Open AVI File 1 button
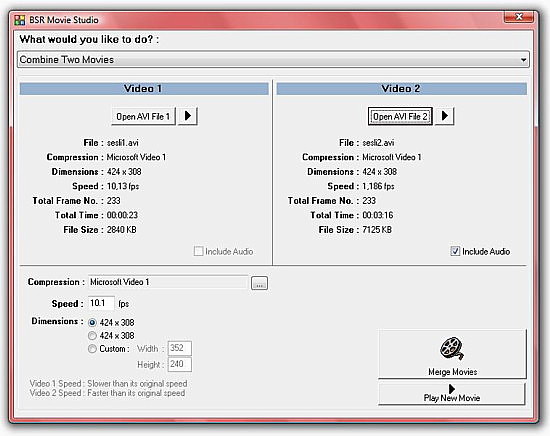The image size is (550, 436). coord(143,116)
